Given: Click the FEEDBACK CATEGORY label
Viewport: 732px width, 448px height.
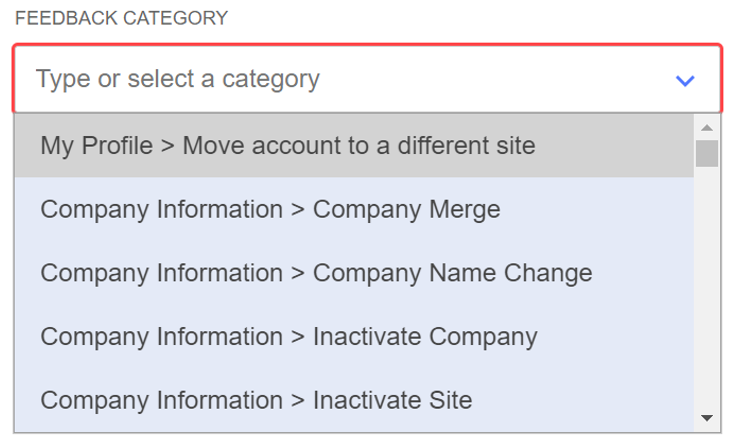Looking at the screenshot, I should pyautogui.click(x=121, y=18).
